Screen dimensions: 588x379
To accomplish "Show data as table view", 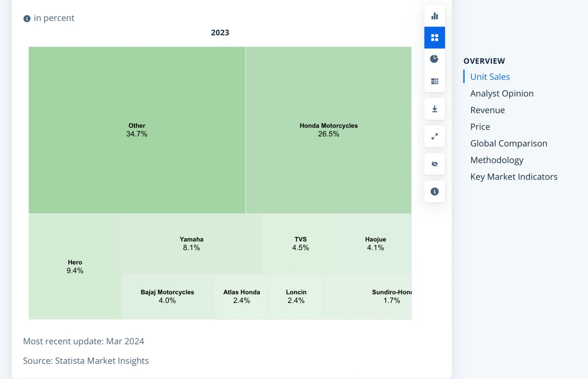I will click(x=434, y=81).
